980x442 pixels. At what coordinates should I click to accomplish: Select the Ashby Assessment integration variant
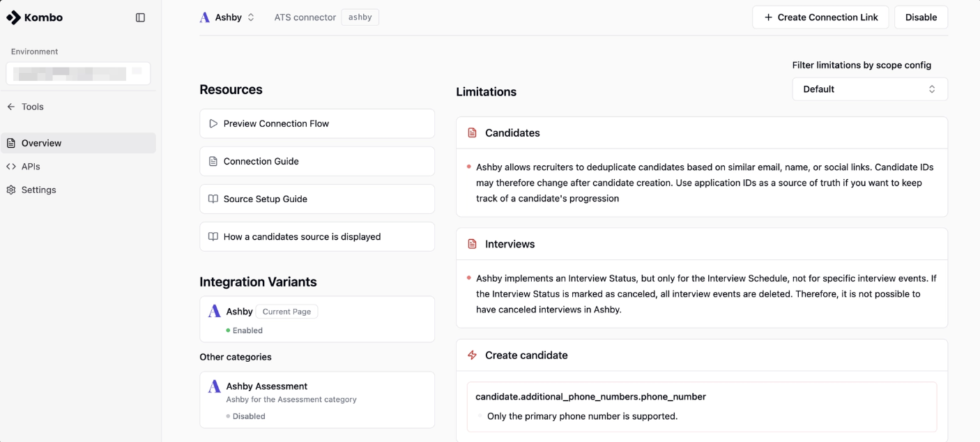pyautogui.click(x=317, y=399)
